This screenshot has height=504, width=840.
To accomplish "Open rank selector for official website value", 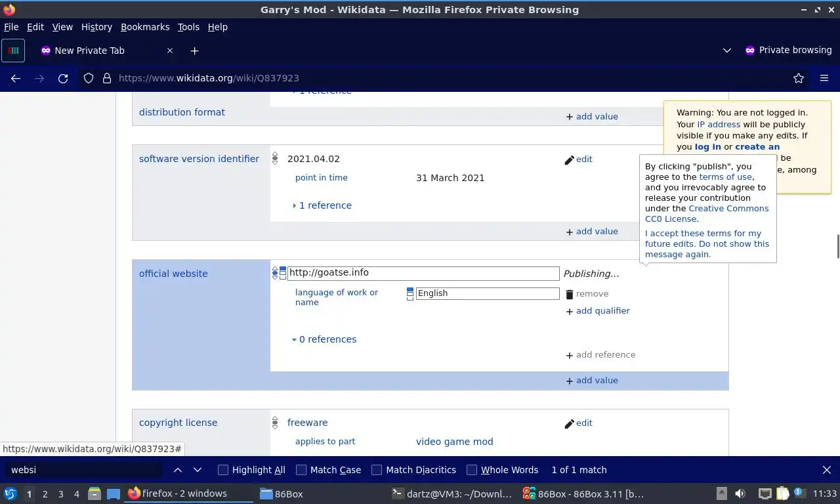I will [275, 273].
